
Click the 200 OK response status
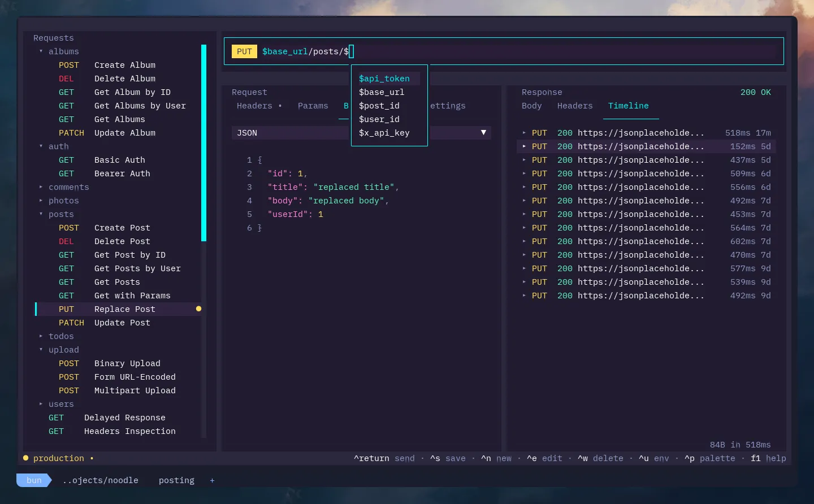(x=756, y=92)
